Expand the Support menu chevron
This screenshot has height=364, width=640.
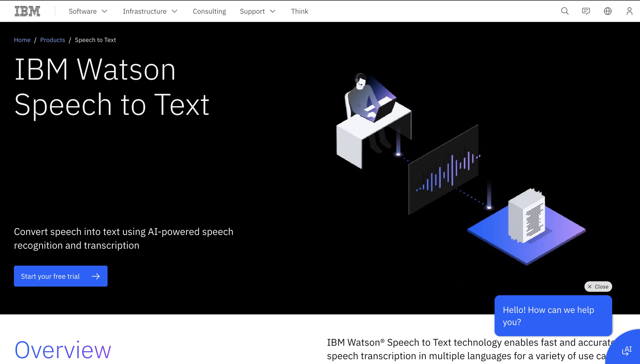click(273, 11)
